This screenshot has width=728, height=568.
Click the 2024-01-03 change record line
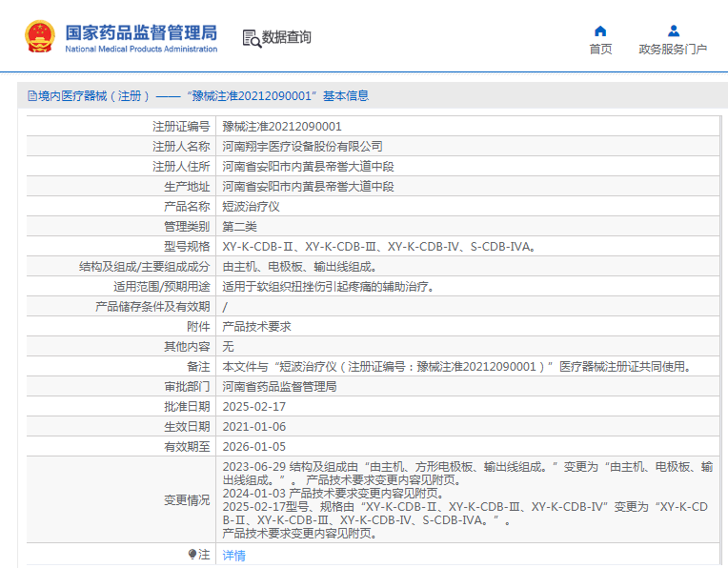pyautogui.click(x=334, y=493)
